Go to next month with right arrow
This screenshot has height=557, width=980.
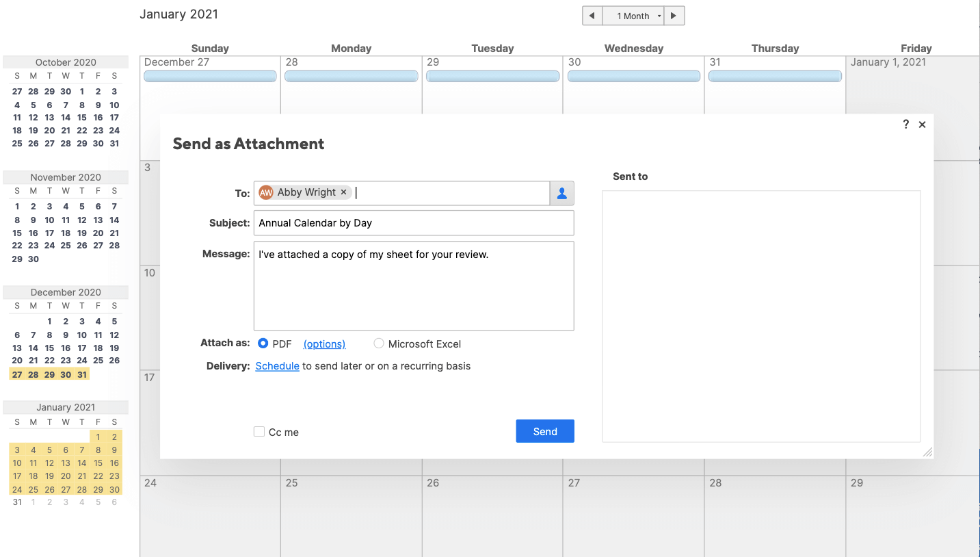pos(674,16)
